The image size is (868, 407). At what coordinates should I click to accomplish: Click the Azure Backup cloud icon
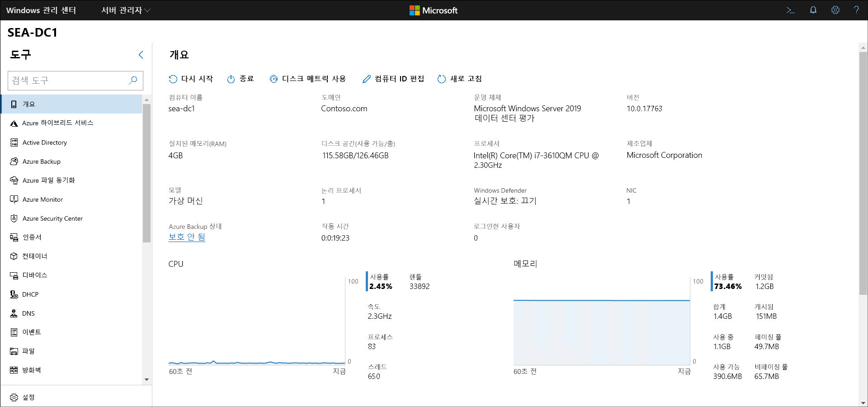(x=14, y=161)
